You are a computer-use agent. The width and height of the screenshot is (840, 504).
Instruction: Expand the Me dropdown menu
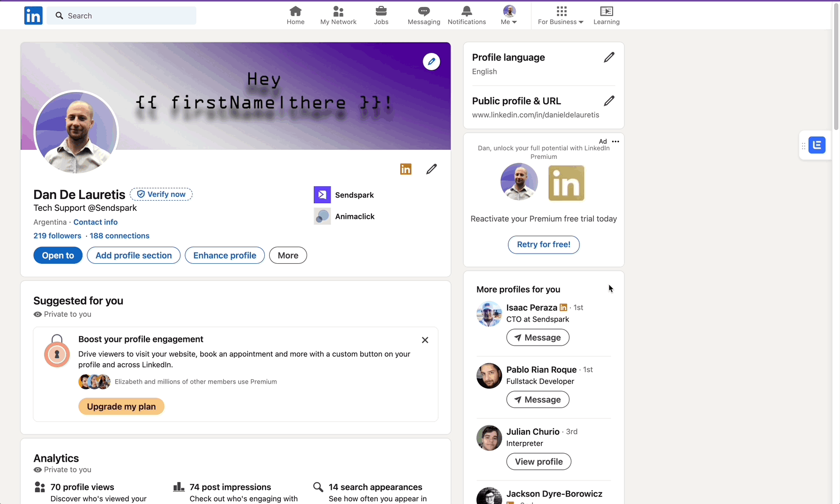509,16
